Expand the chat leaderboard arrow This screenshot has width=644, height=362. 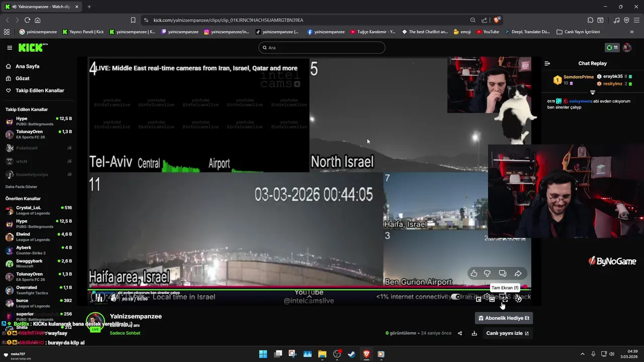(x=592, y=93)
